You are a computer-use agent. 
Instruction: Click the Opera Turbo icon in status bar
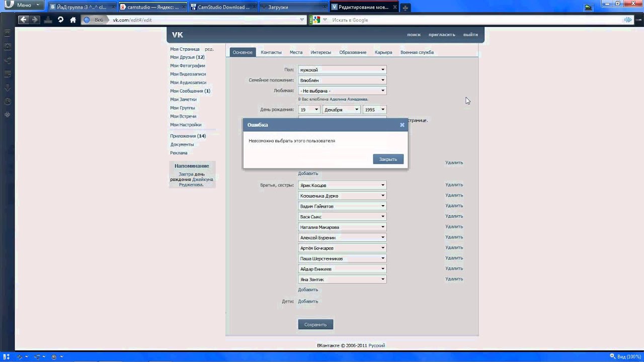tap(53, 356)
